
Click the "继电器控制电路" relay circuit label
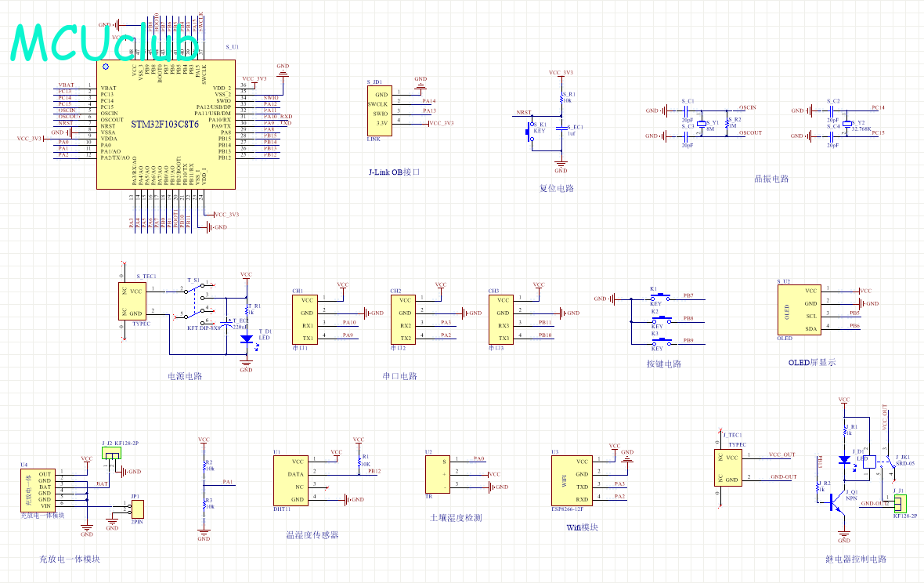(856, 559)
